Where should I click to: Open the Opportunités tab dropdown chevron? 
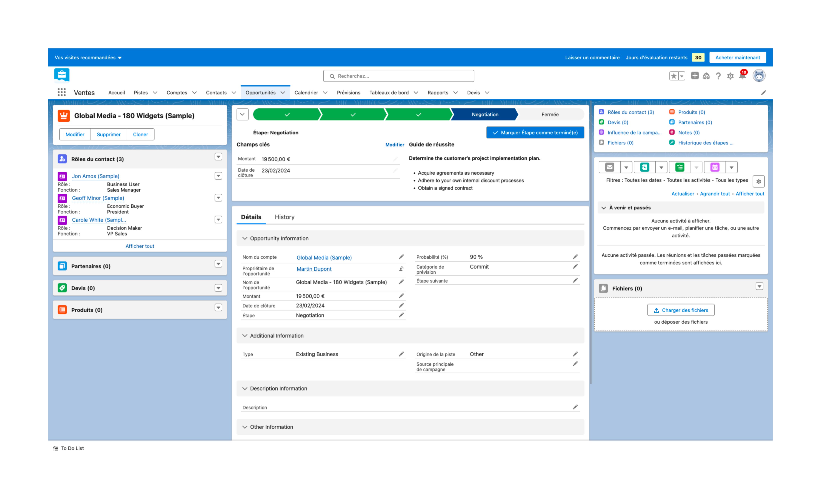(283, 93)
